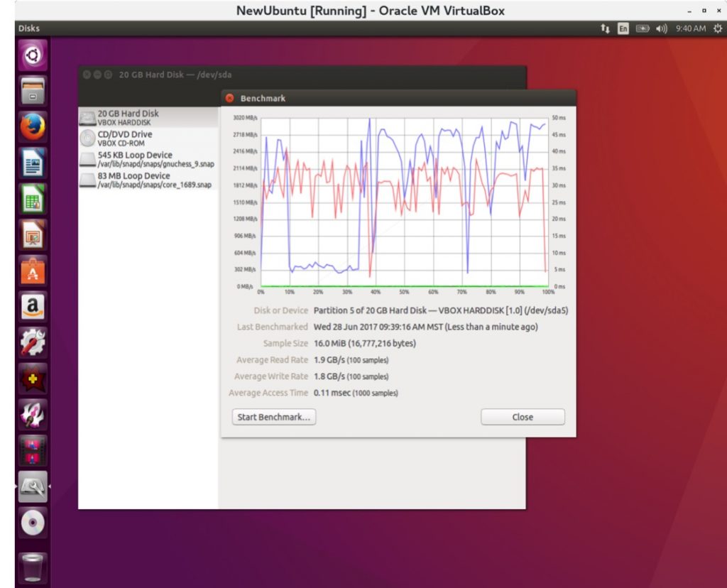The image size is (727, 588).
Task: Open Ubuntu Software center icon
Action: pos(33,271)
